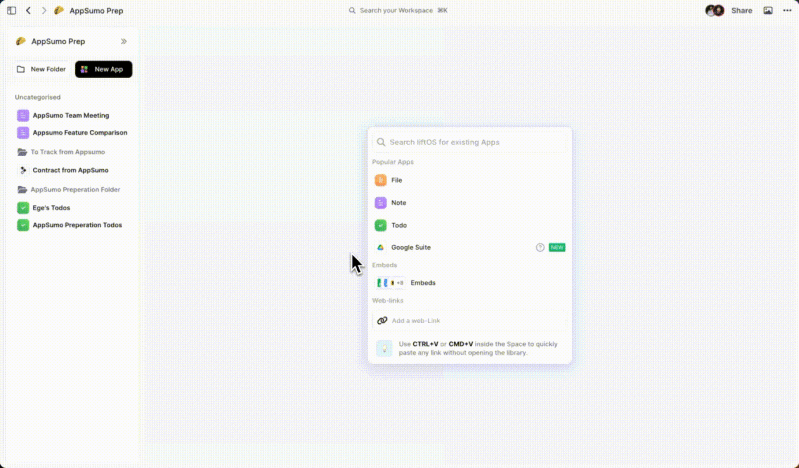Click the New App button
799x468 pixels.
point(103,69)
